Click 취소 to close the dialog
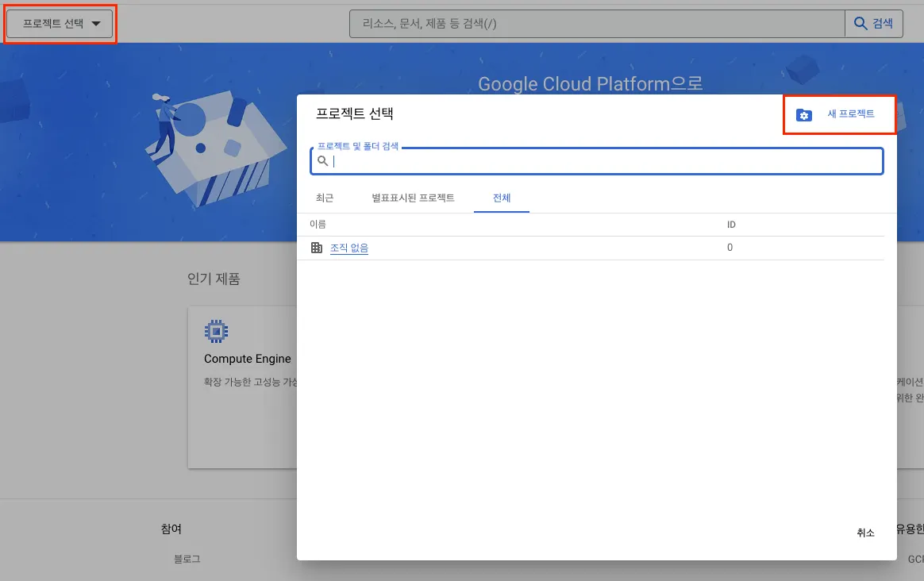The width and height of the screenshot is (924, 581). (865, 533)
